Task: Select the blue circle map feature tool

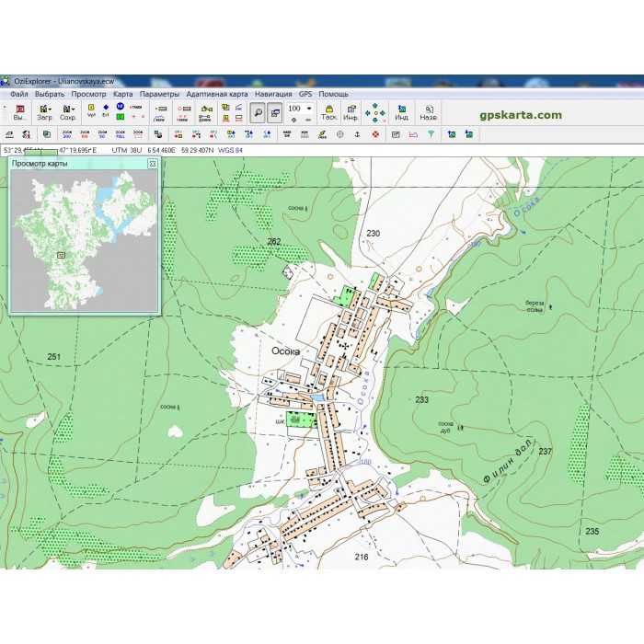Action: tap(120, 107)
